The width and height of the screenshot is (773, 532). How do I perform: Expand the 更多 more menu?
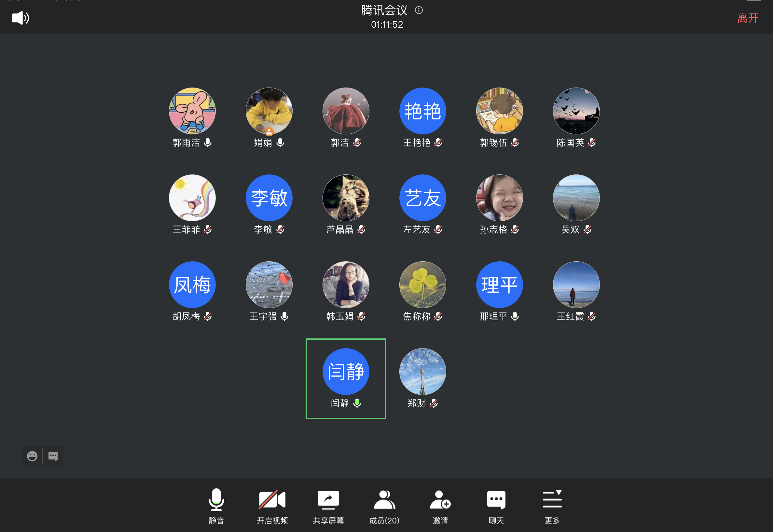552,499
